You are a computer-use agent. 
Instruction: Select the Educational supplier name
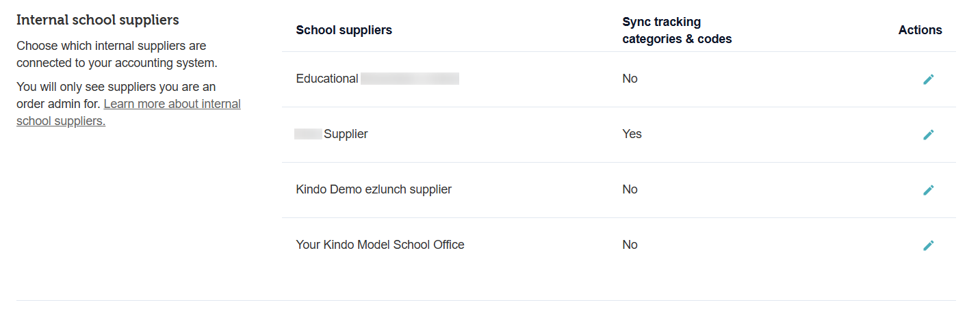(327, 79)
